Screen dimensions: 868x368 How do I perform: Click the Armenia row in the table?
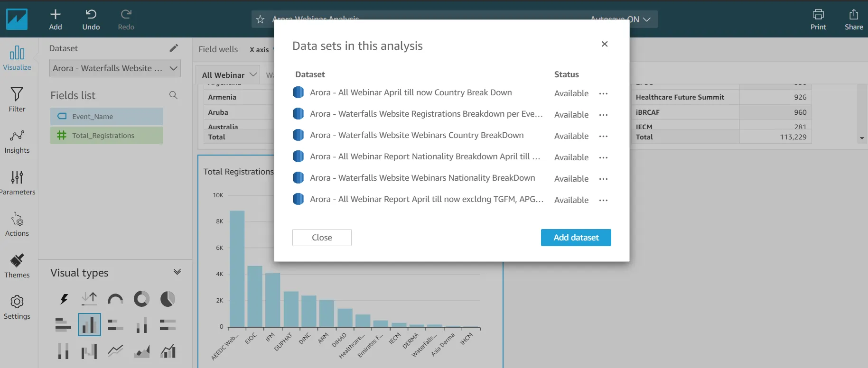coord(239,97)
